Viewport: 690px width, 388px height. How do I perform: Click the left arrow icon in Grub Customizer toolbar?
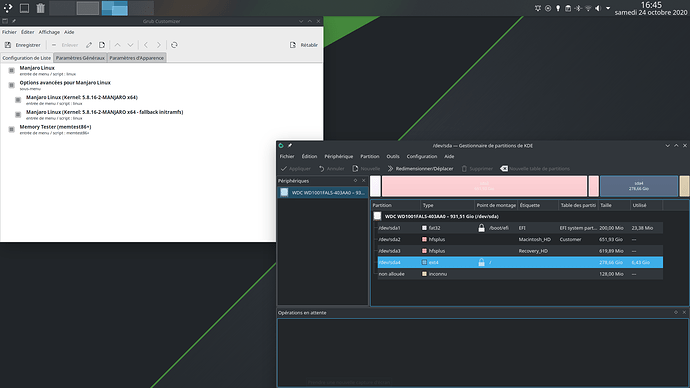146,45
